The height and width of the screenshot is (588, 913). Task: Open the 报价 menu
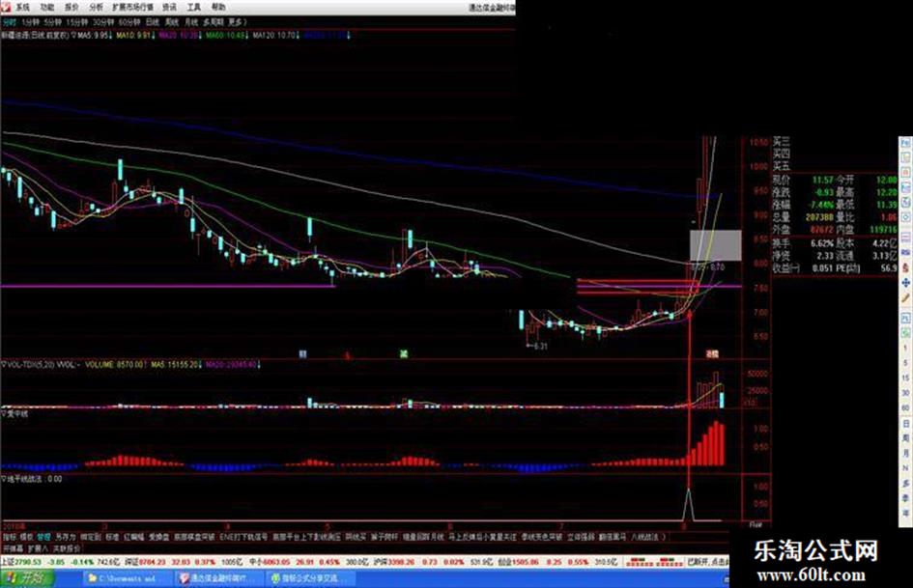[x=71, y=7]
